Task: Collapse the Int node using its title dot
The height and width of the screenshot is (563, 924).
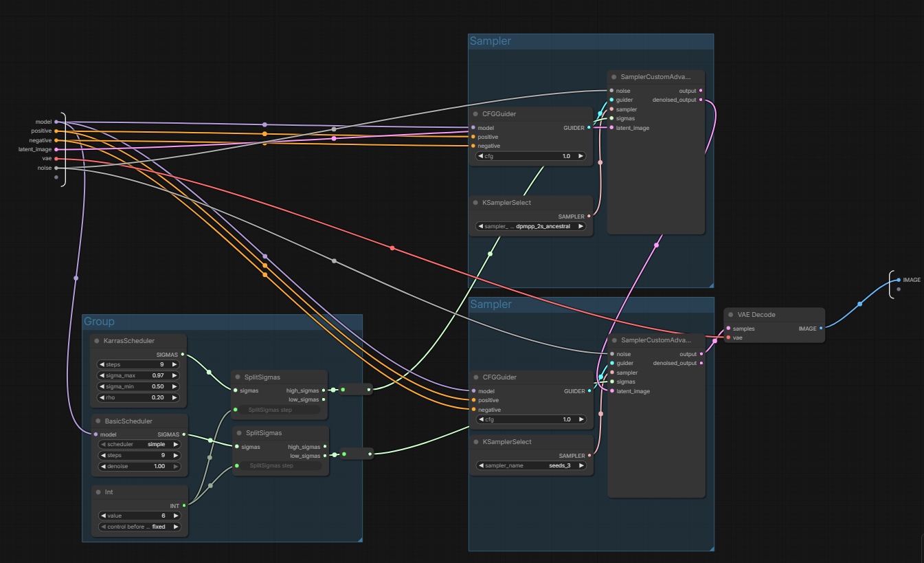Action: click(97, 492)
